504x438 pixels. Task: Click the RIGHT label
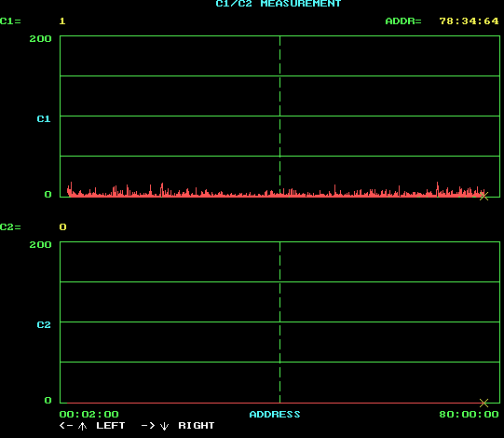196,426
